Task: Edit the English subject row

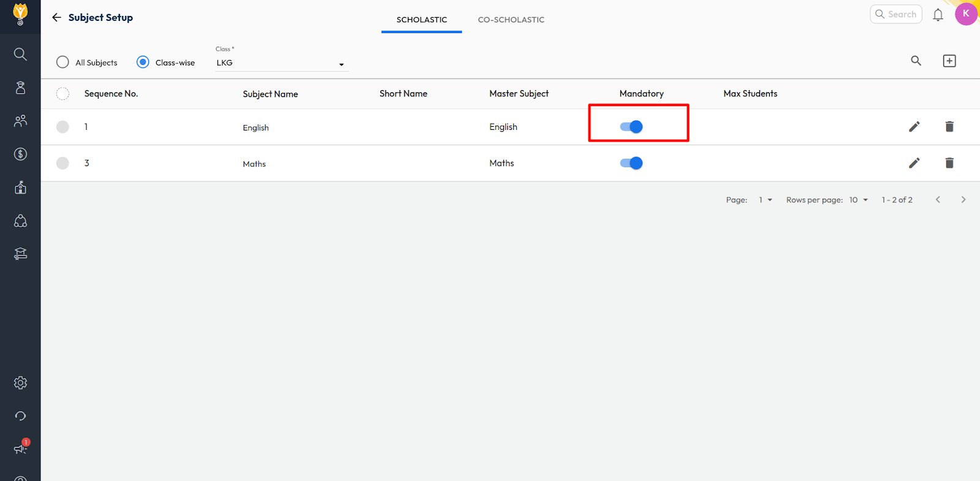Action: pyautogui.click(x=914, y=127)
